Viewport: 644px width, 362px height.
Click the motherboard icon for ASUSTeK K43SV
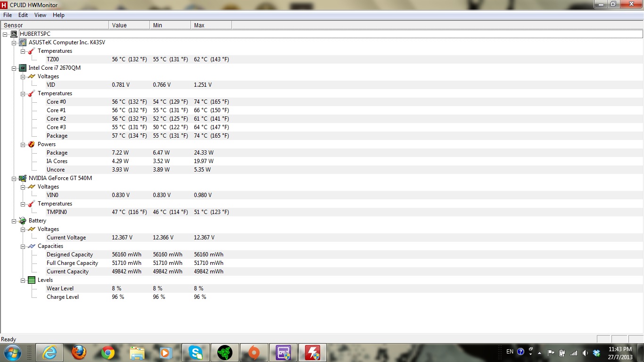point(23,42)
